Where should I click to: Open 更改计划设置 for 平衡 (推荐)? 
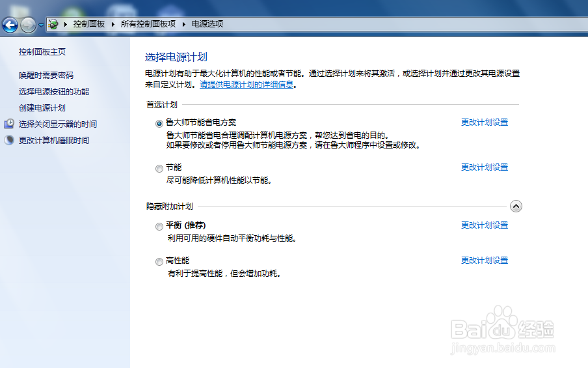pyautogui.click(x=485, y=225)
